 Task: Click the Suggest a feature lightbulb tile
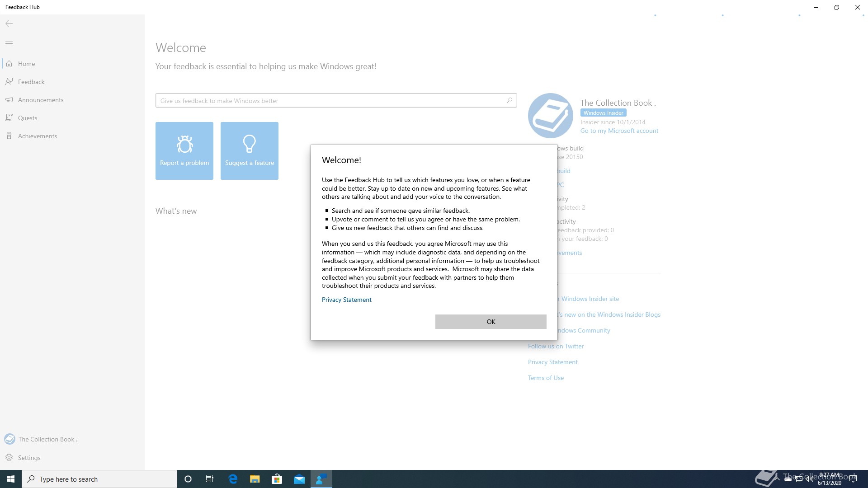pos(250,151)
